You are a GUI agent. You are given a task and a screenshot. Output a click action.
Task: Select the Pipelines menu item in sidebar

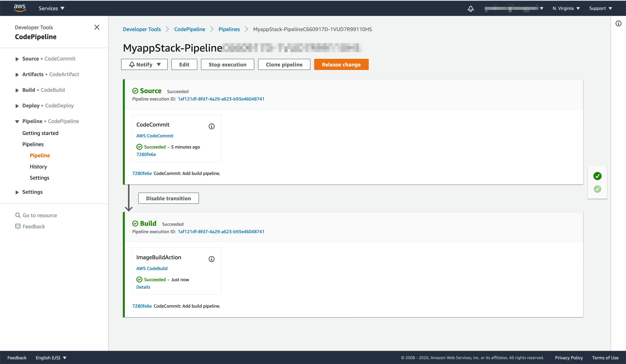click(33, 144)
